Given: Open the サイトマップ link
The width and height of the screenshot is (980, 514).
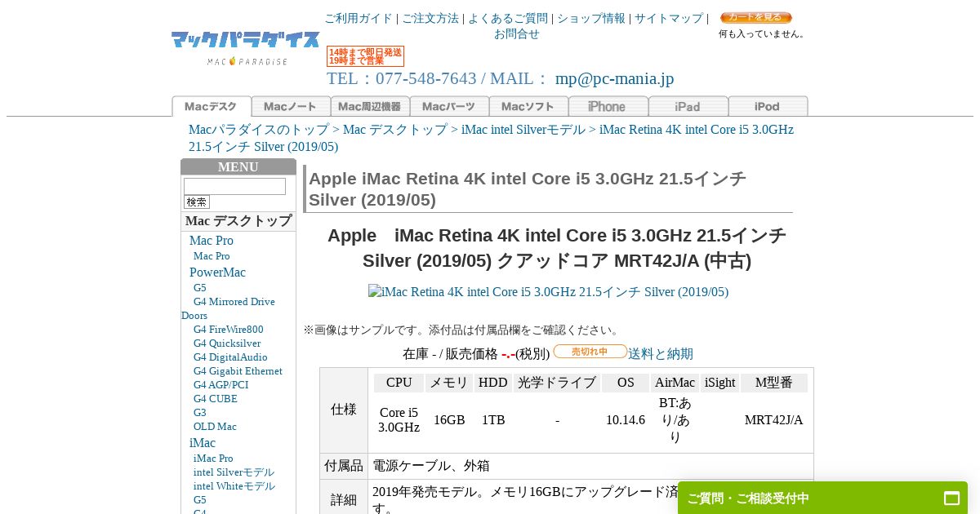Looking at the screenshot, I should (669, 18).
